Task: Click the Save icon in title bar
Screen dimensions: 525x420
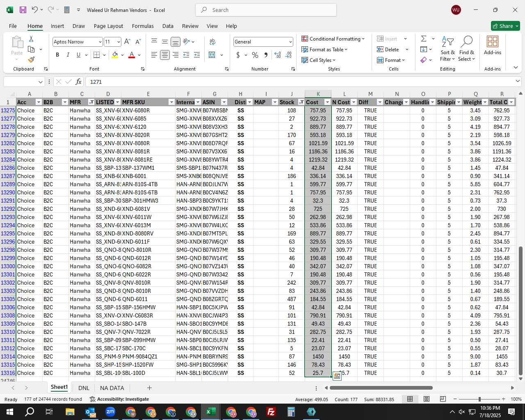Action: point(23,10)
